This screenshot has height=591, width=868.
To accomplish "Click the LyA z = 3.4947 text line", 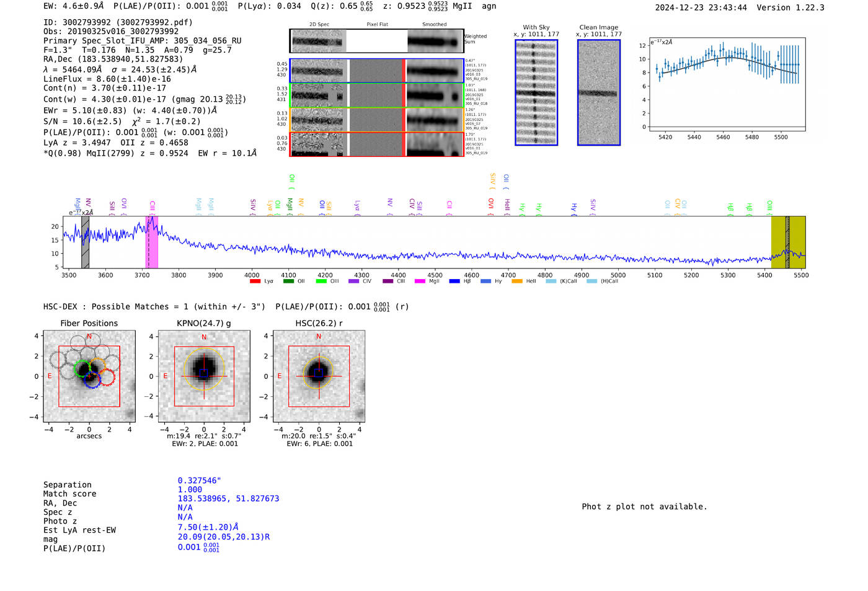I will (116, 143).
